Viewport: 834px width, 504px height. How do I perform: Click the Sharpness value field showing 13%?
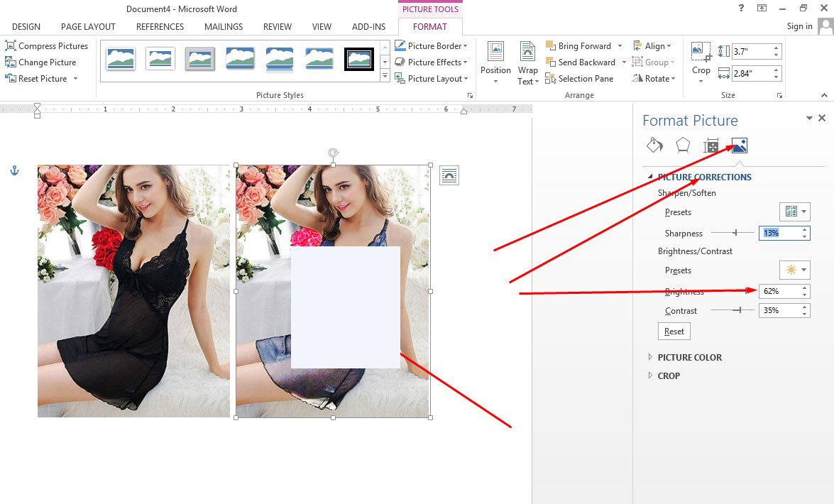click(x=780, y=233)
